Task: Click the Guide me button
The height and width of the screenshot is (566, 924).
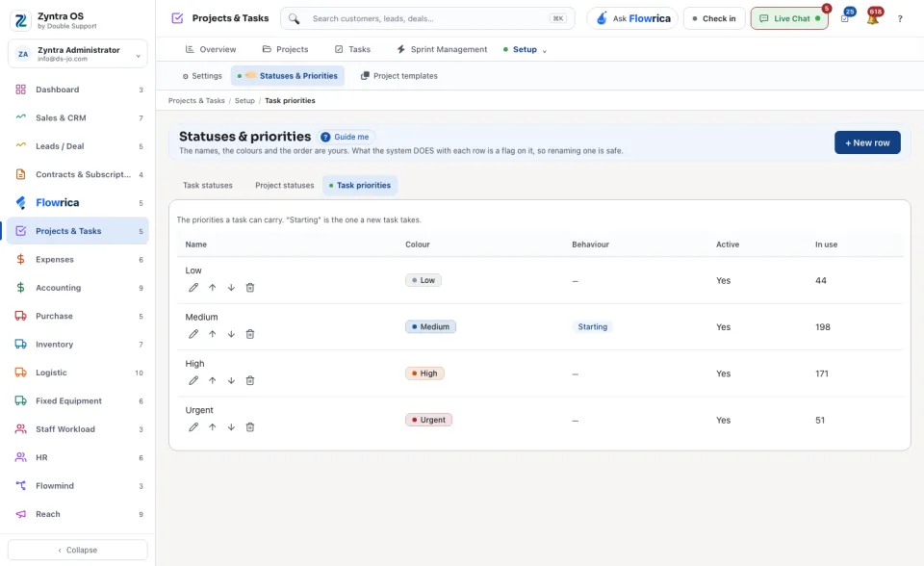Action: coord(346,137)
